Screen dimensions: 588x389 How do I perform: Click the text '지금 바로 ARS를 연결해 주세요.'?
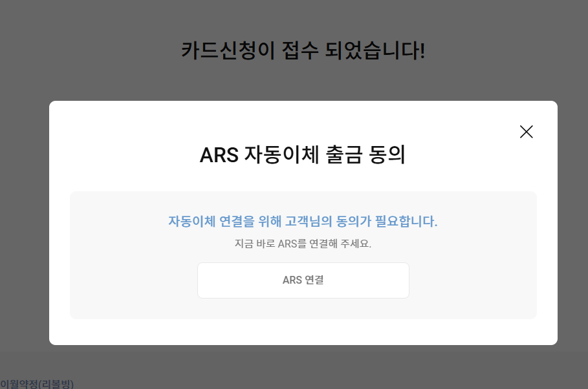point(303,244)
